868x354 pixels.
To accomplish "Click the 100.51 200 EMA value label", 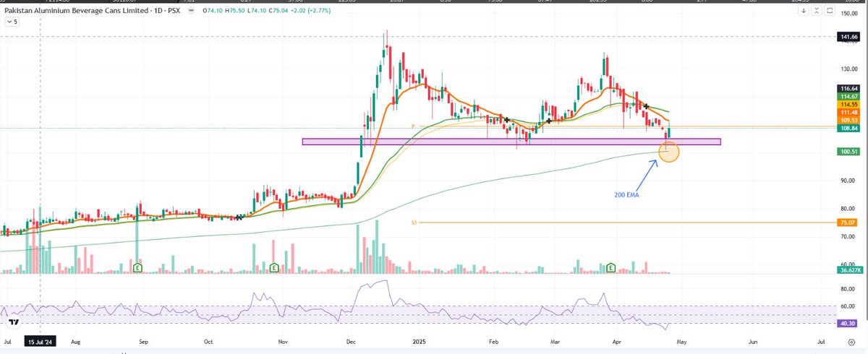I will point(848,152).
